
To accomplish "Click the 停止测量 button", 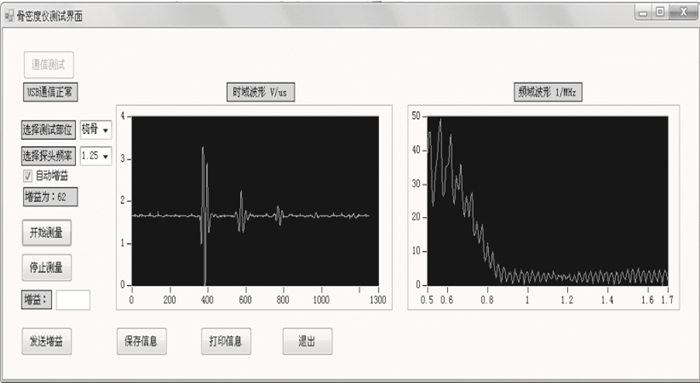I will (x=46, y=267).
